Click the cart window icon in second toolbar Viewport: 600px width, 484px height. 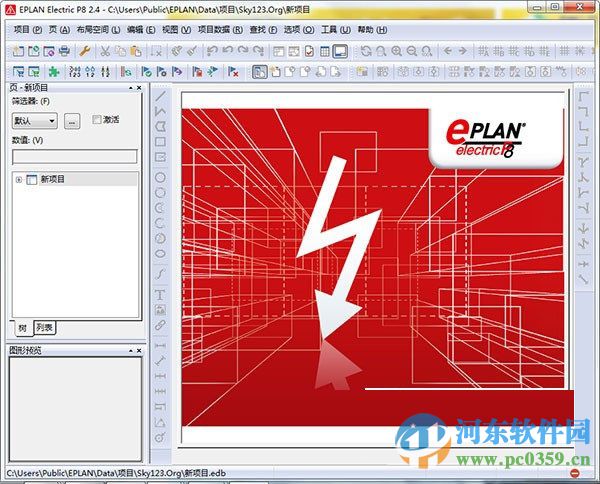coord(18,72)
